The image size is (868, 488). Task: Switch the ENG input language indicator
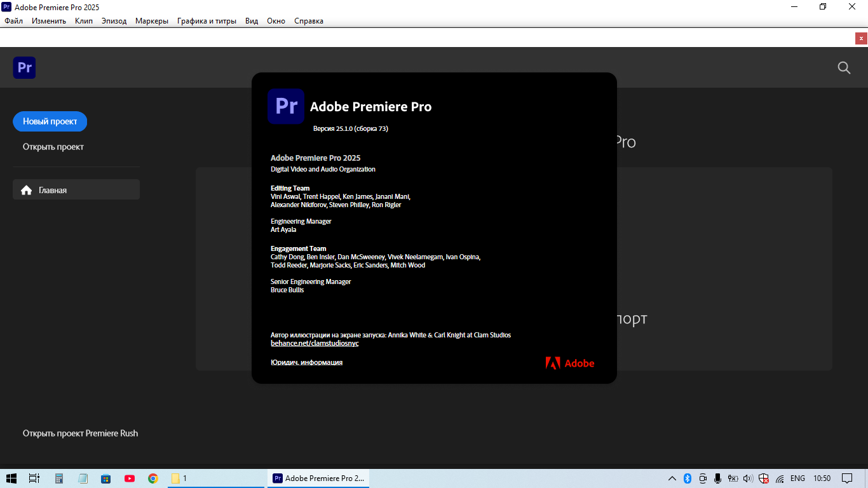797,478
